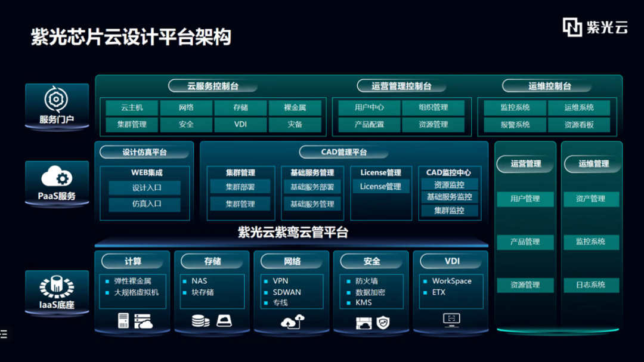Screen dimensions: 644x362
Task: Select the 运营管理 column header pill
Action: pos(525,164)
